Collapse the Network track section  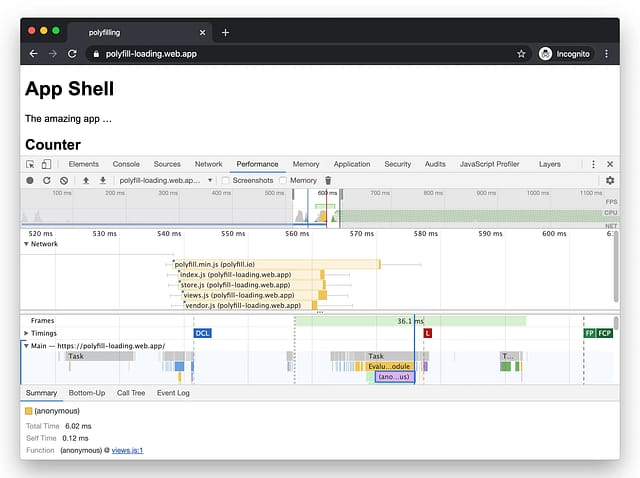click(x=26, y=243)
